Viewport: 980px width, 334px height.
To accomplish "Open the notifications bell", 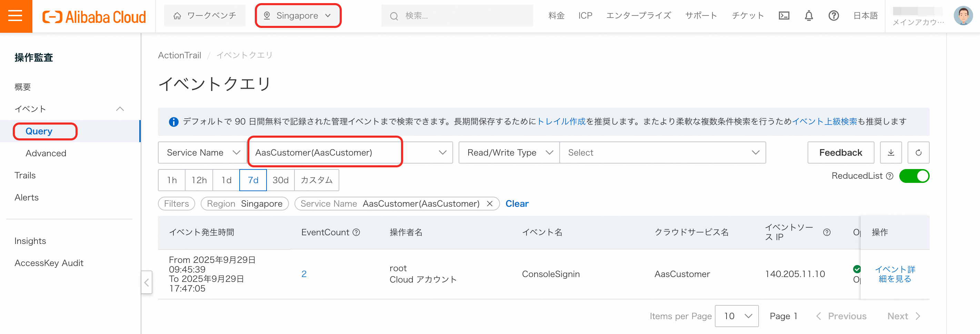I will point(808,16).
